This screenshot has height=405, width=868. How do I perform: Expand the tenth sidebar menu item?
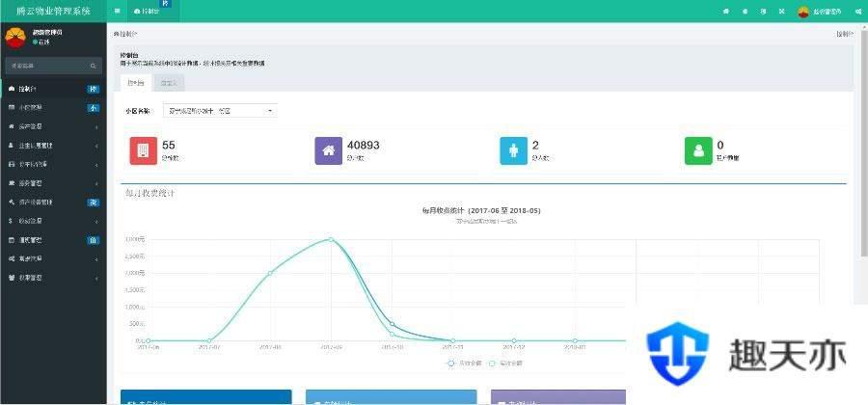point(53,259)
